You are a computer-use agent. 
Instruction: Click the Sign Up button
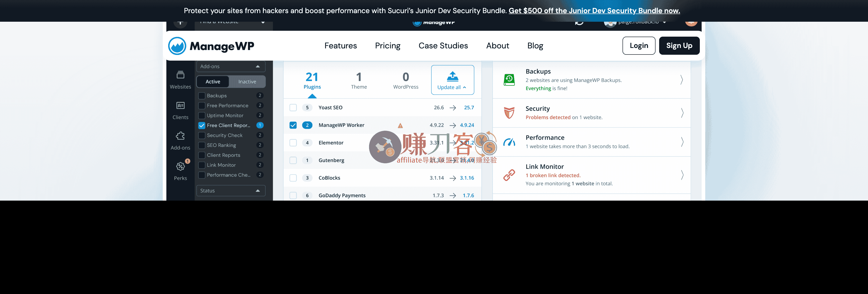click(679, 46)
